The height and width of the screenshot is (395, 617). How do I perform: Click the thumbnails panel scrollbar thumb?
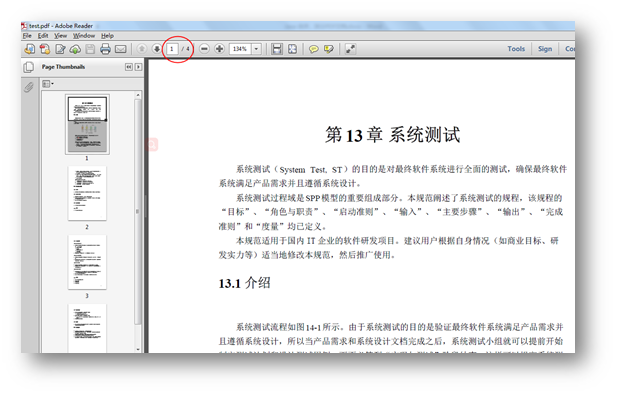coord(138,212)
